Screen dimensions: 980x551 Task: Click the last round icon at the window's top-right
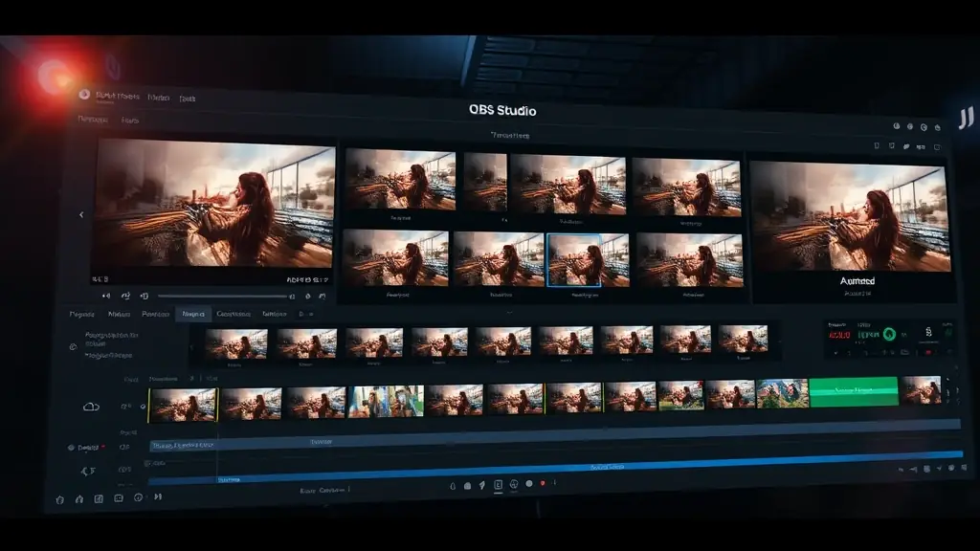coord(938,127)
